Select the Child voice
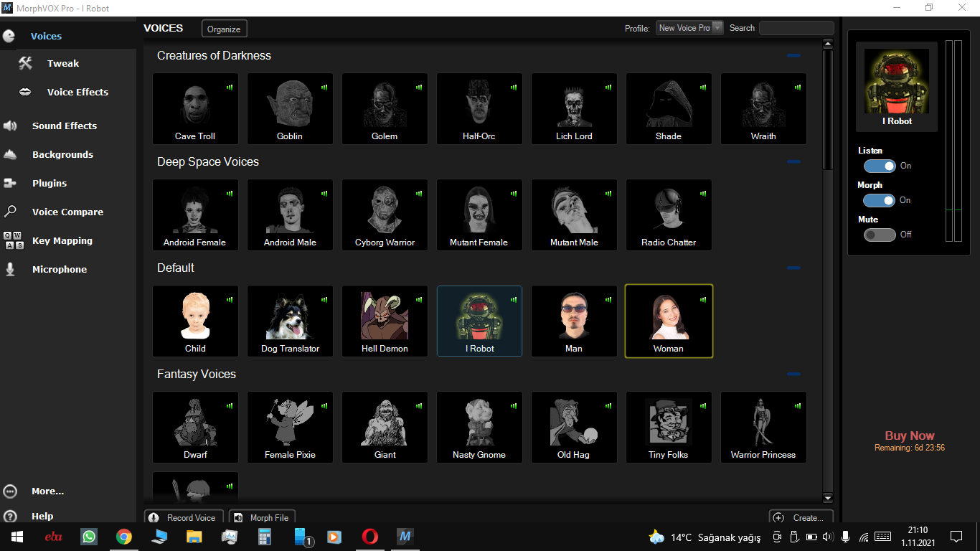The height and width of the screenshot is (551, 980). [195, 321]
